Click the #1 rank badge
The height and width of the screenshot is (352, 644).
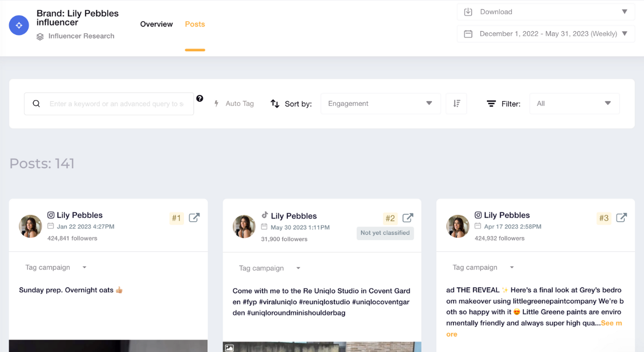(x=176, y=218)
